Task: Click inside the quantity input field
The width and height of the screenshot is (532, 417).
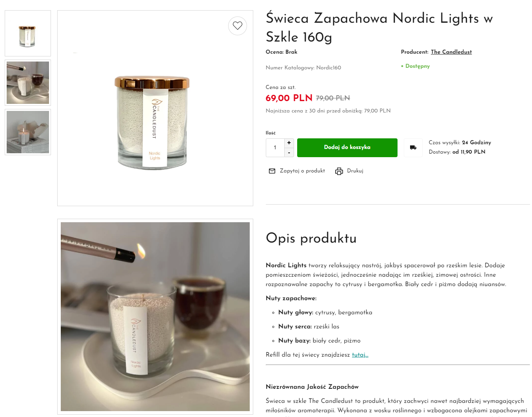Action: [275, 147]
